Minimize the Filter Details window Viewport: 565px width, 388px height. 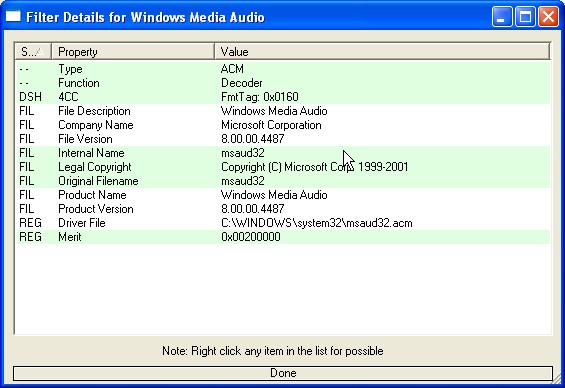(502, 17)
